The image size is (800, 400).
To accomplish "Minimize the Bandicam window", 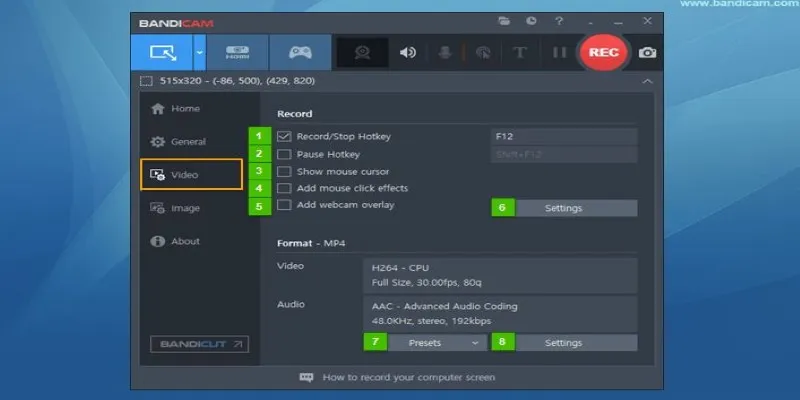I will point(618,21).
